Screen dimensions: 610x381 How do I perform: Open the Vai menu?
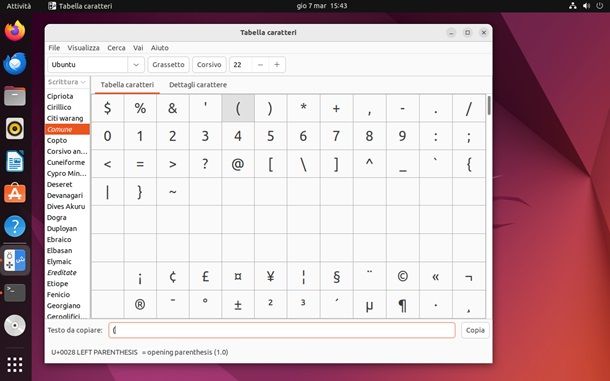coord(138,48)
